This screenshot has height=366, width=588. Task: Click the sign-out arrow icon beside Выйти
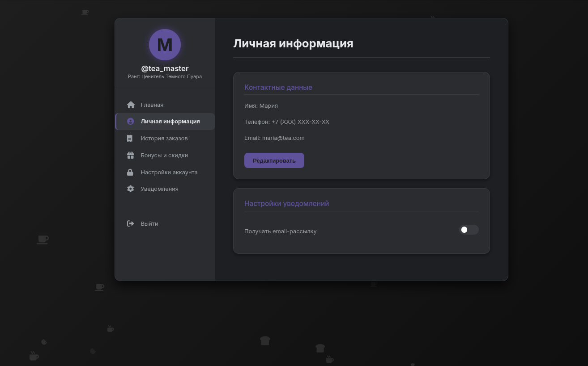click(x=130, y=223)
